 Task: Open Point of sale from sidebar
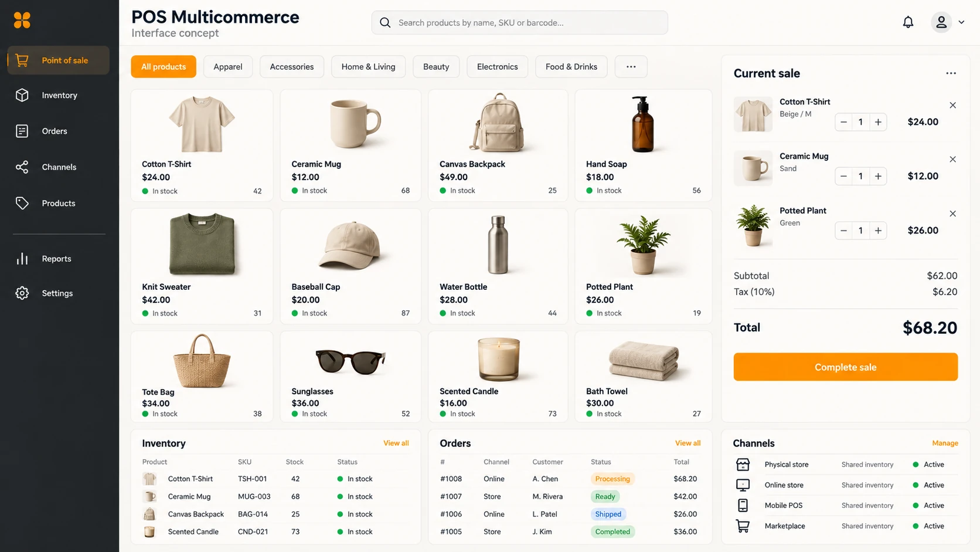pyautogui.click(x=59, y=60)
